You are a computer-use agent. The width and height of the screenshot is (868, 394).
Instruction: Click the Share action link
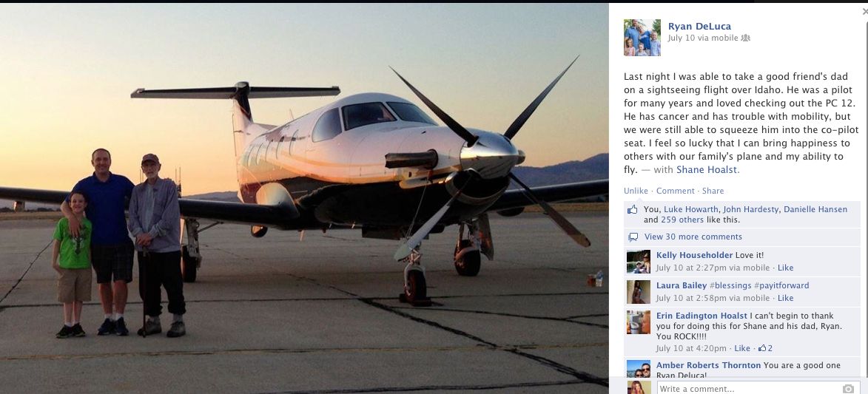[713, 191]
